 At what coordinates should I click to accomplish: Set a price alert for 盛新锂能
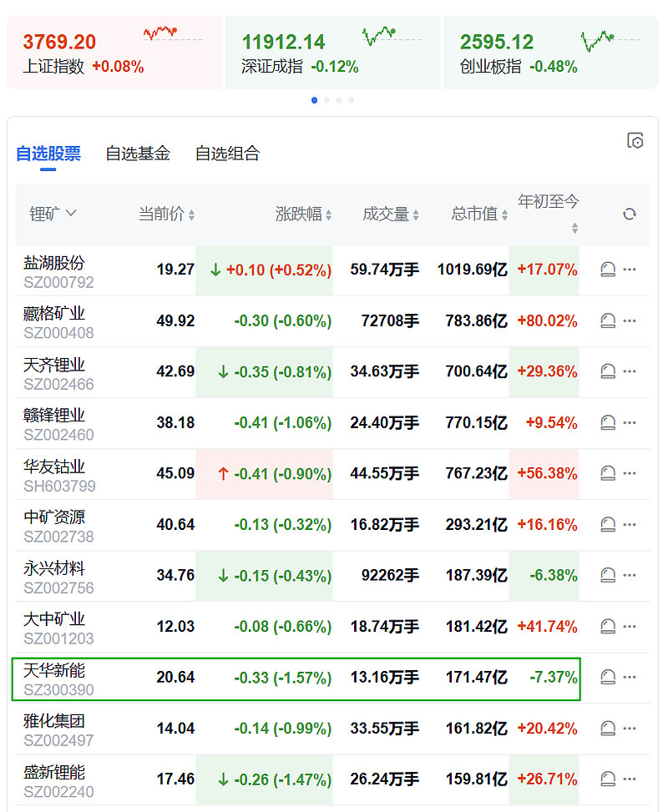click(608, 779)
